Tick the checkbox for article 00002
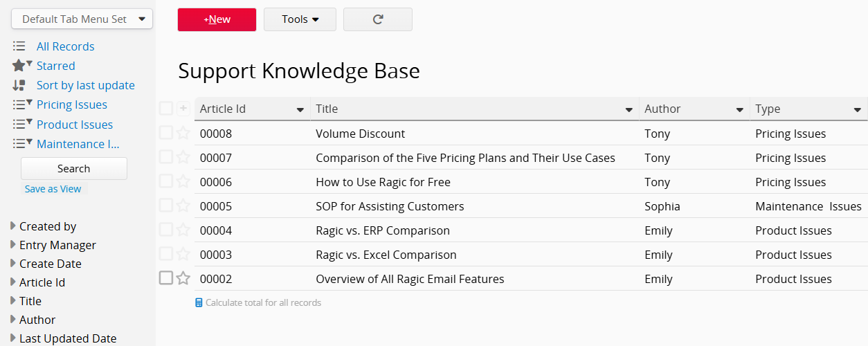868x346 pixels. (166, 278)
